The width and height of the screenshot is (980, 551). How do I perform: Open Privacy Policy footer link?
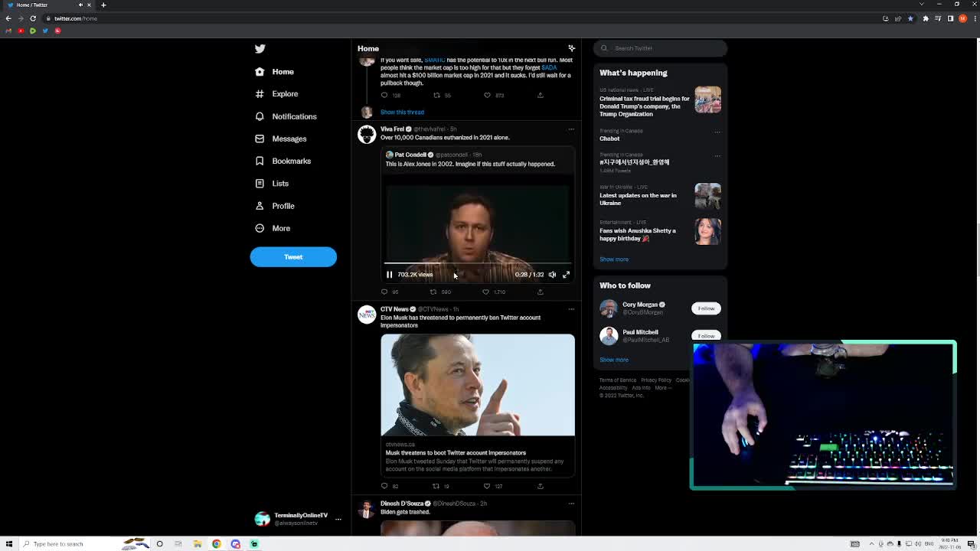tap(656, 380)
